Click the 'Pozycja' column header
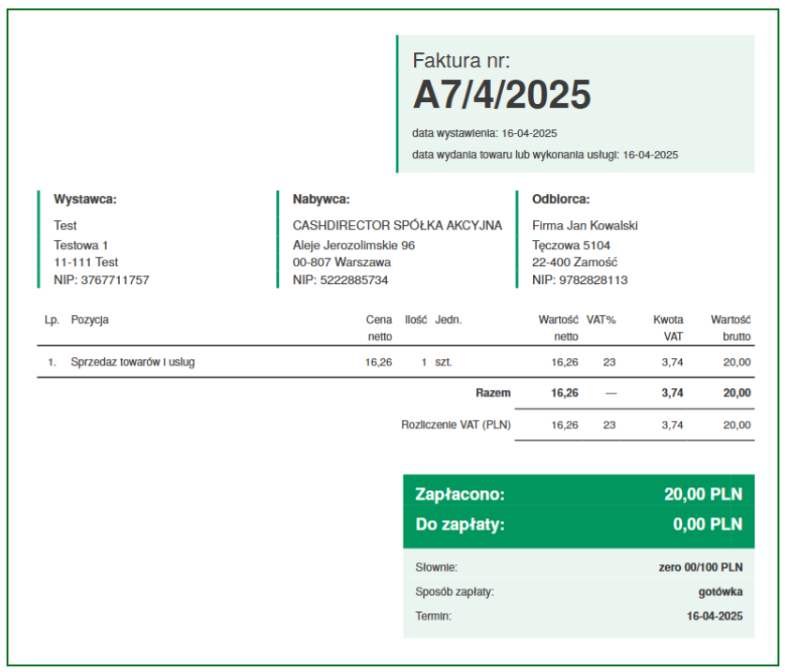The height and width of the screenshot is (672, 785). 90,320
